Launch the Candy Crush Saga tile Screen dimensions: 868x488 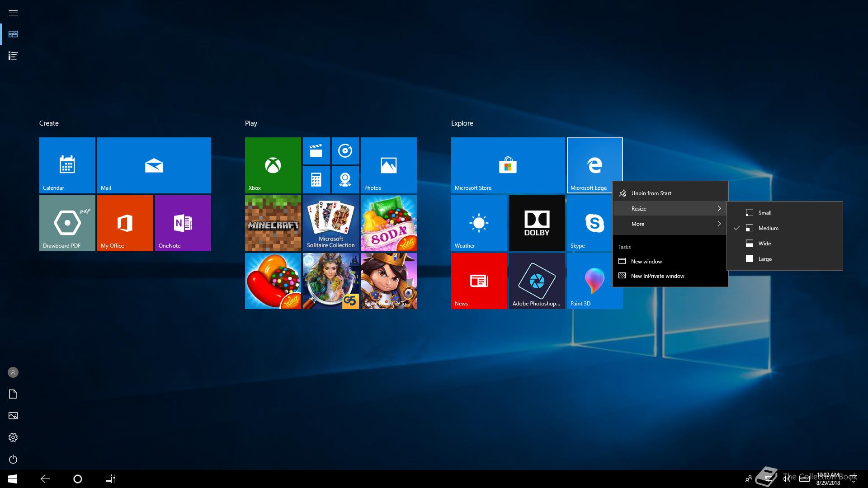point(273,281)
